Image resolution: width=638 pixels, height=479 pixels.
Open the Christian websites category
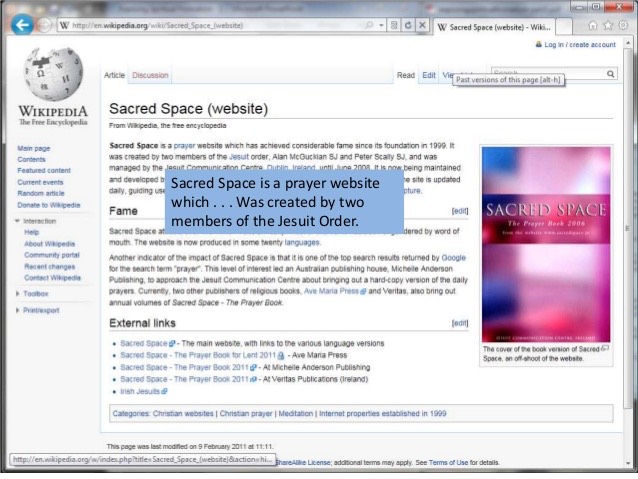[183, 414]
